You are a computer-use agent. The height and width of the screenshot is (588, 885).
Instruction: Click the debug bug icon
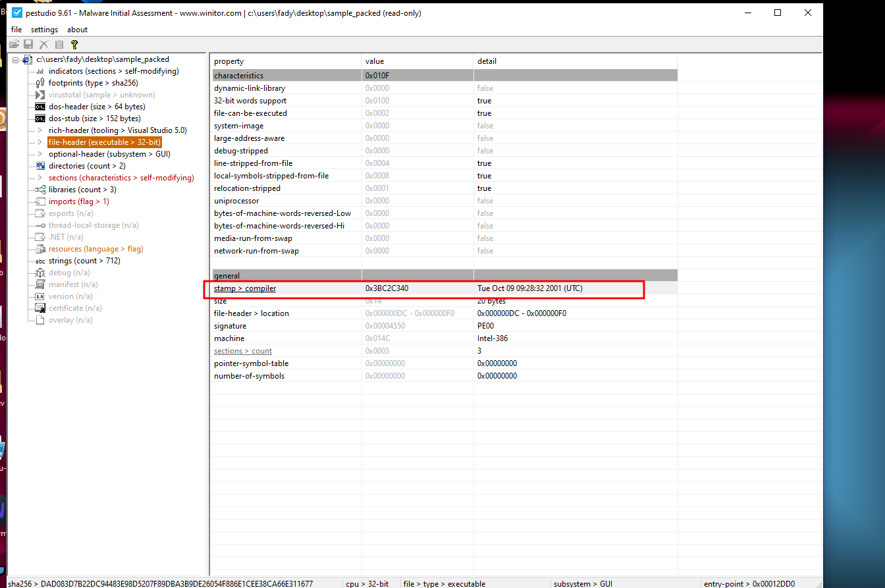40,273
